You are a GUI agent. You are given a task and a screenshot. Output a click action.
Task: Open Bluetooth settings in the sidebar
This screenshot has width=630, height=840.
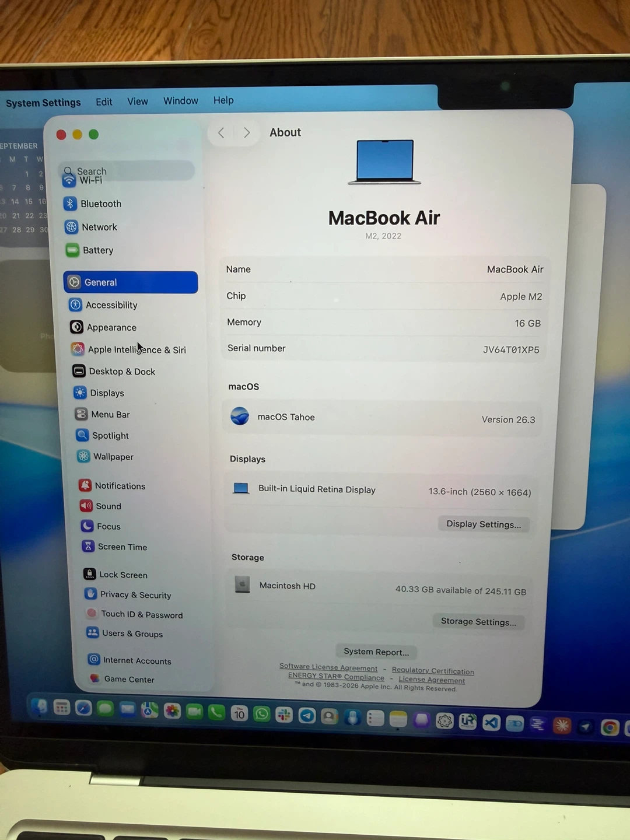(x=93, y=204)
